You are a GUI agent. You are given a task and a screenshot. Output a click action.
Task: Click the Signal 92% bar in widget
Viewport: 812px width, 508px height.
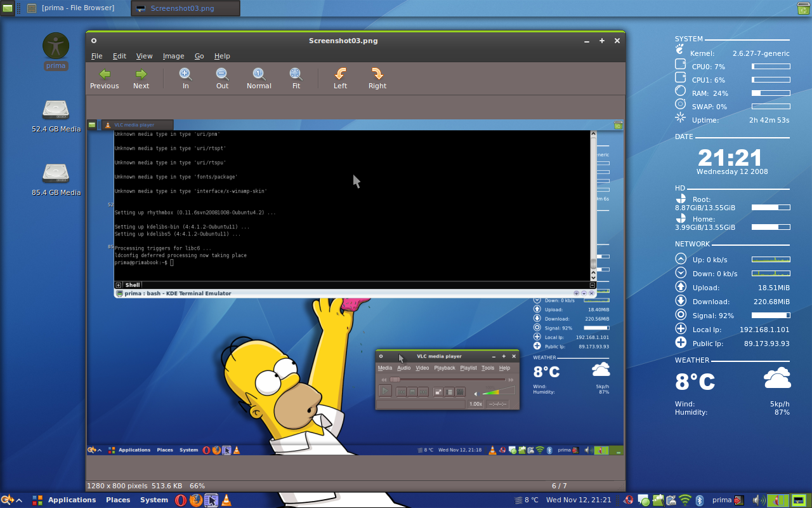coord(771,315)
